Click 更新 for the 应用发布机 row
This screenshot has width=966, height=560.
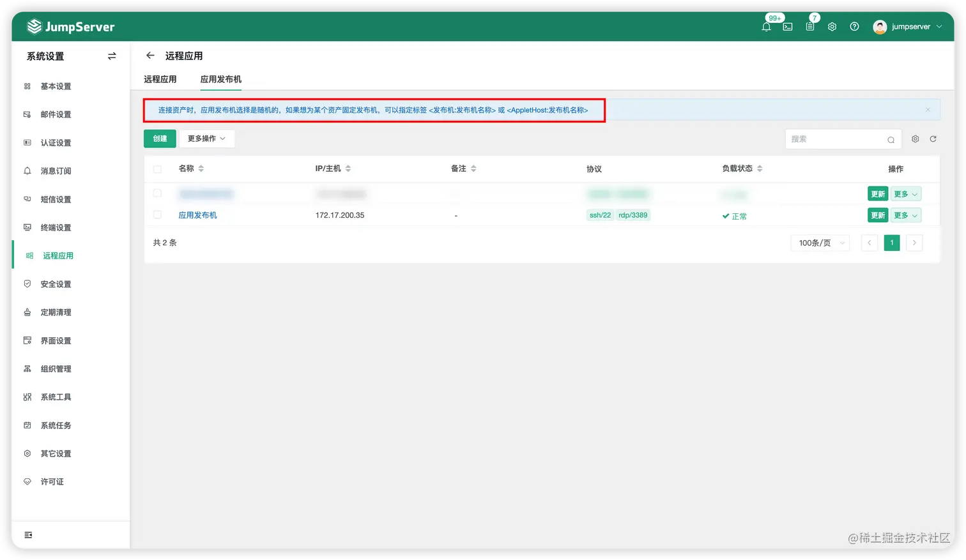click(x=878, y=215)
